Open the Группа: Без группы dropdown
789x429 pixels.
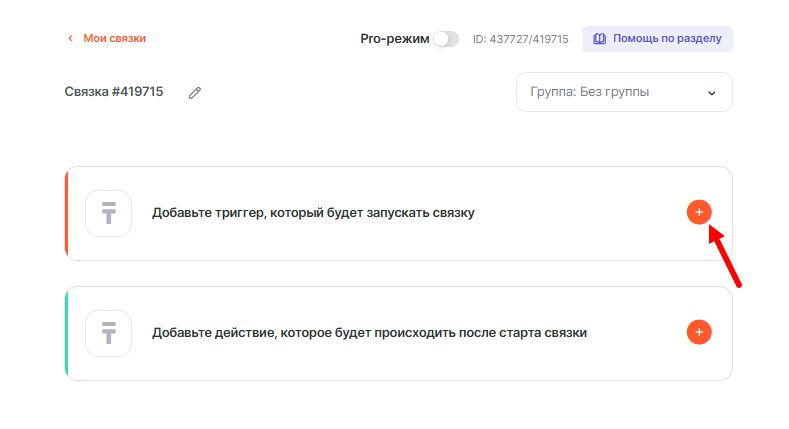pos(624,92)
